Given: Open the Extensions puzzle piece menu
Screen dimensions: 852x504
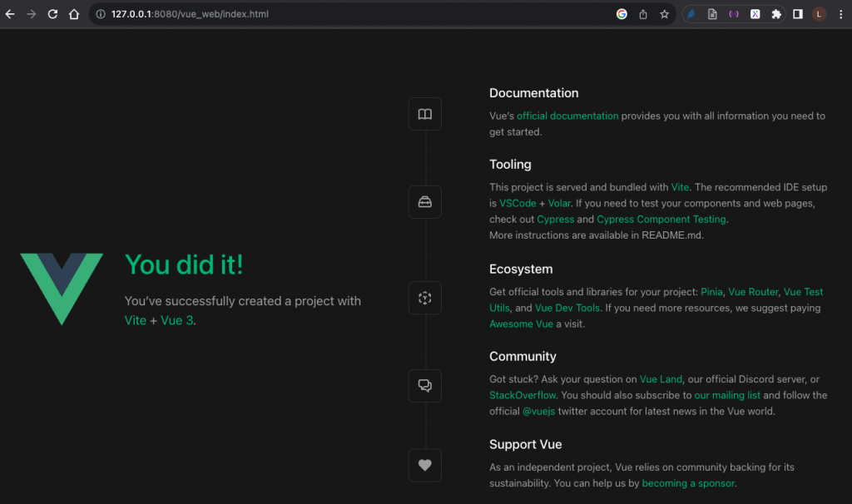Looking at the screenshot, I should pos(776,14).
